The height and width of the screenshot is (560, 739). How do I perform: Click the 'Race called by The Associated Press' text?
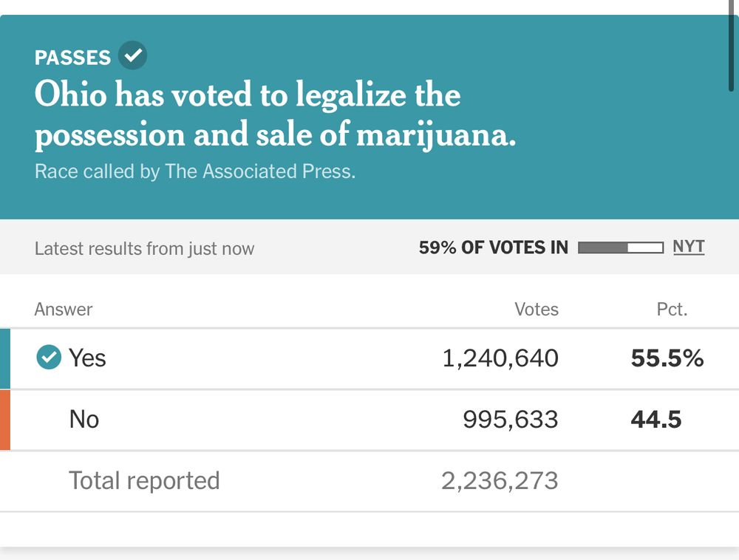click(x=195, y=171)
